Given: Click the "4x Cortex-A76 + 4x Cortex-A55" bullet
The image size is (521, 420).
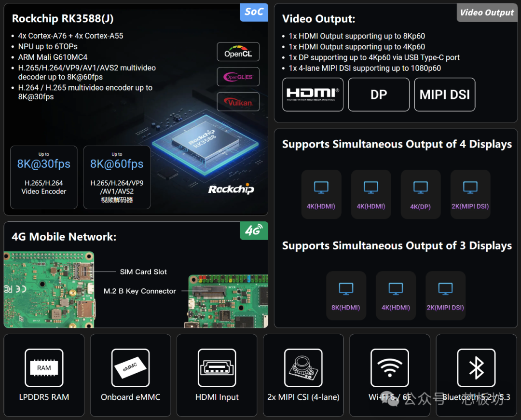Looking at the screenshot, I should [70, 36].
